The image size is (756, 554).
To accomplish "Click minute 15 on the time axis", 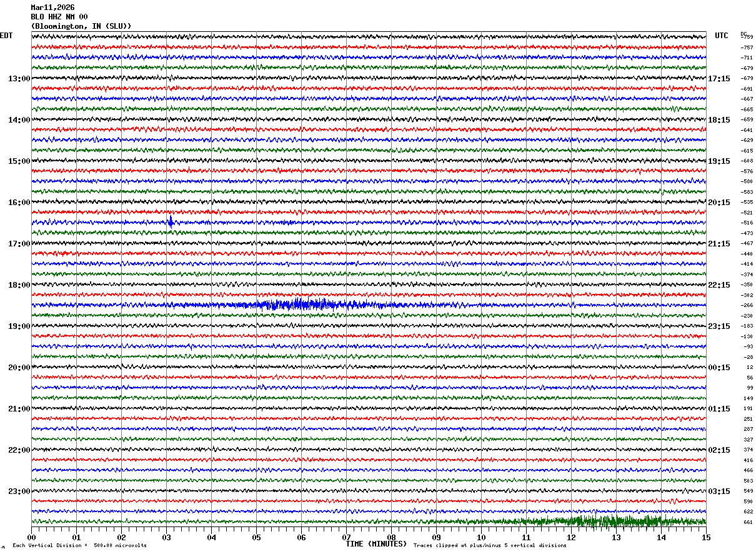I will tap(706, 537).
